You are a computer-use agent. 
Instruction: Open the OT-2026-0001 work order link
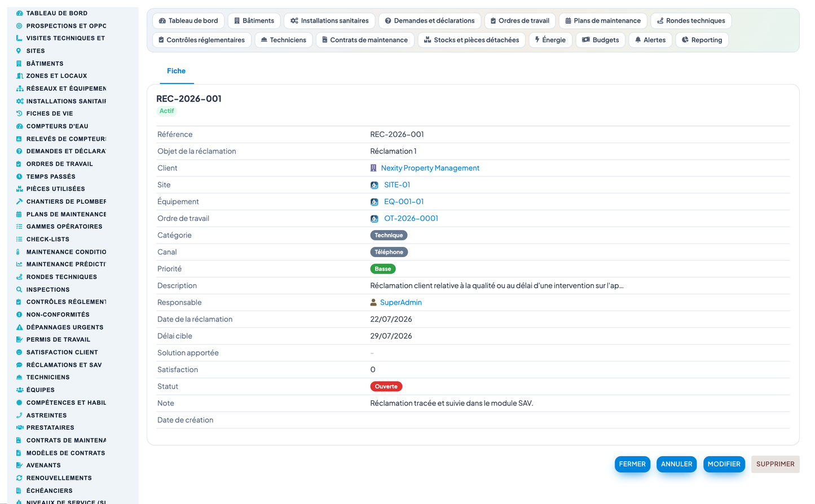point(411,219)
